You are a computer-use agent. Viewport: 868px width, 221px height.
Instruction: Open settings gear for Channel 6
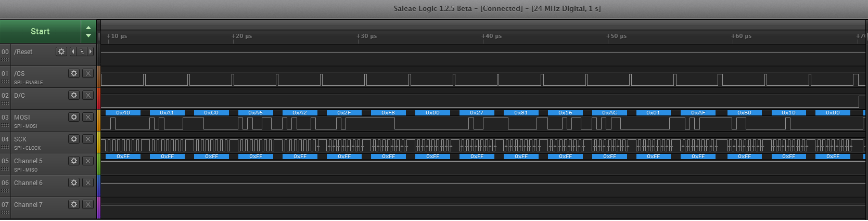coord(74,183)
